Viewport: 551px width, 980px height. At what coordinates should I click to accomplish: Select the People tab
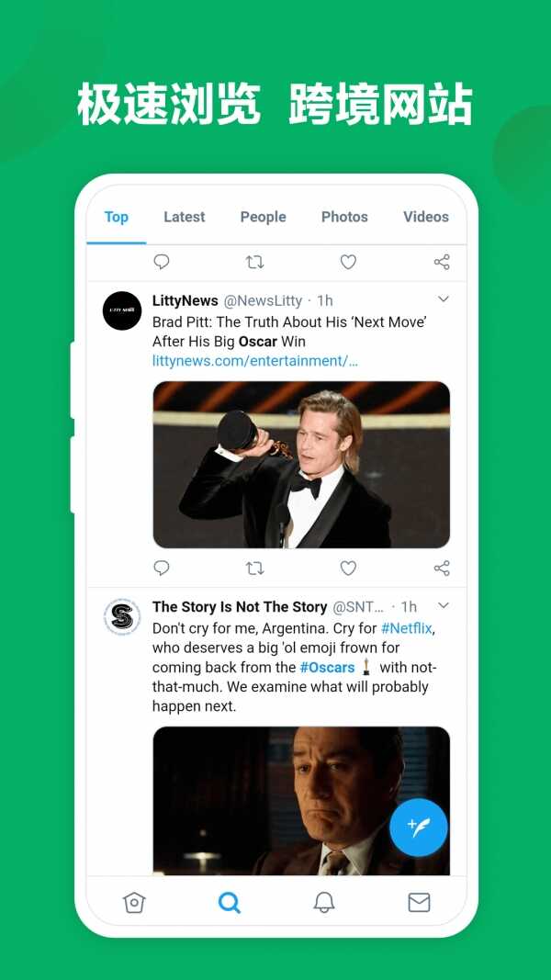click(x=264, y=217)
